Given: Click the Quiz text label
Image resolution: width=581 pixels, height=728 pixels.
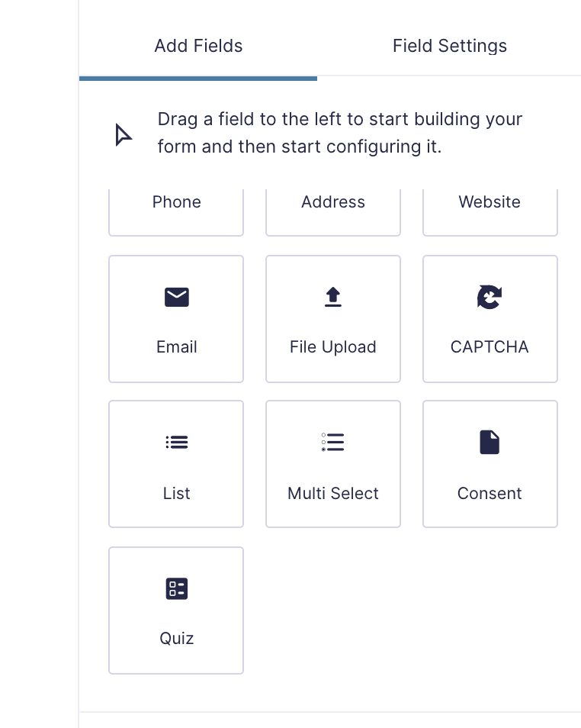Looking at the screenshot, I should click(177, 639).
